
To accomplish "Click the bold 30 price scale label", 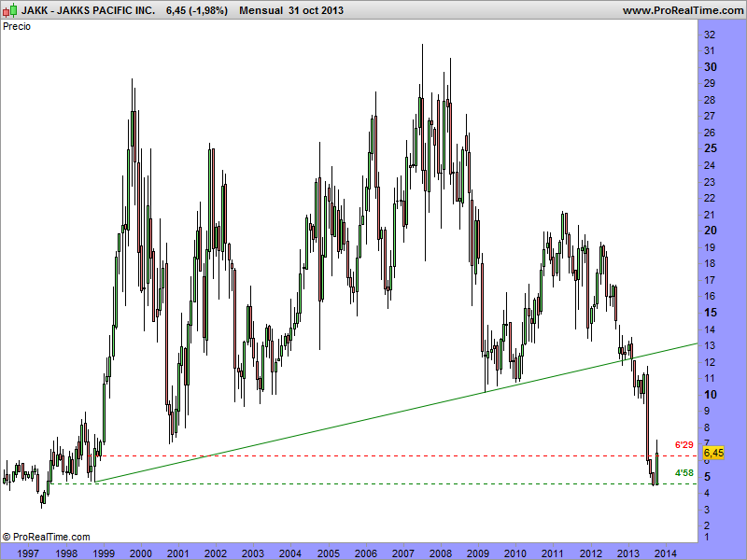I will [711, 67].
